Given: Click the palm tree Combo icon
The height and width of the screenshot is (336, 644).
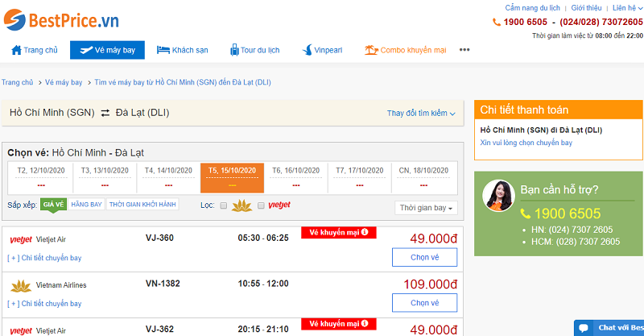Looking at the screenshot, I should (x=371, y=50).
